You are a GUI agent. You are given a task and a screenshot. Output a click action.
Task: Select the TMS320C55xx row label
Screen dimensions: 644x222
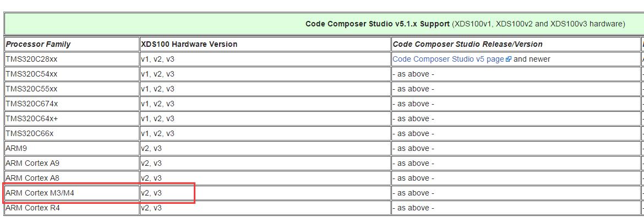tap(31, 89)
